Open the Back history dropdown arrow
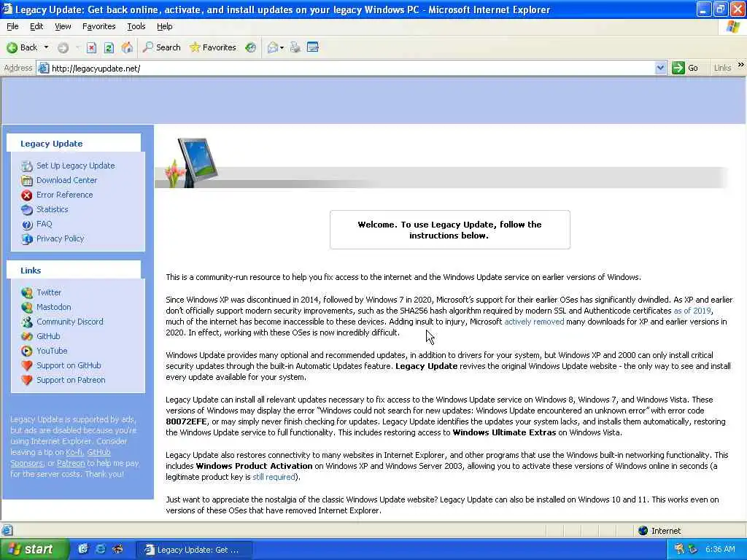The height and width of the screenshot is (560, 747). click(x=46, y=47)
